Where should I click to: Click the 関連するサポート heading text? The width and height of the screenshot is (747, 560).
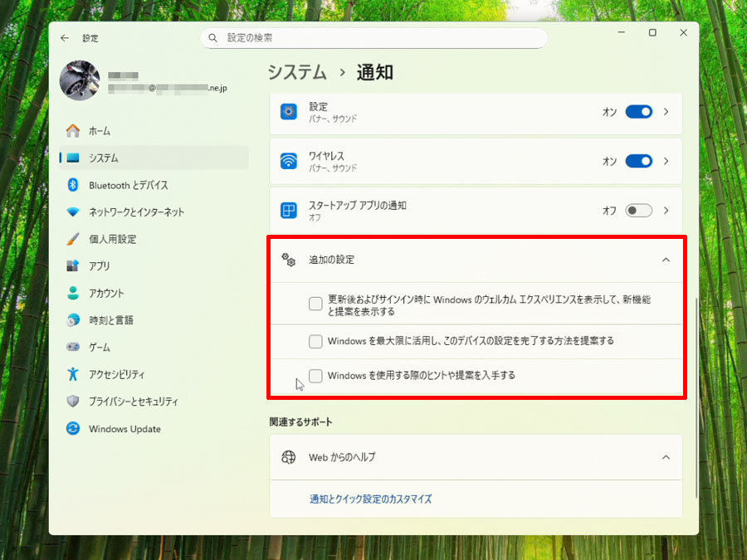(x=300, y=422)
